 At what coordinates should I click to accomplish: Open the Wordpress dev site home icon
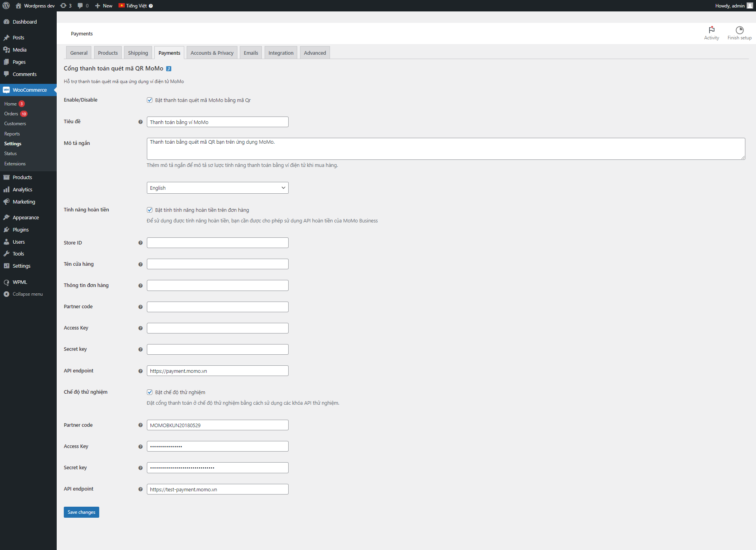19,6
